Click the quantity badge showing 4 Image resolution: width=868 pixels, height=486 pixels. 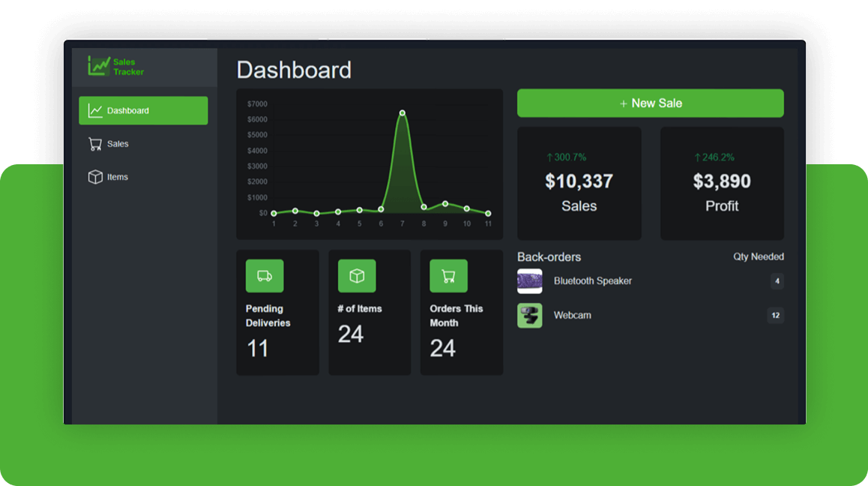tap(777, 281)
